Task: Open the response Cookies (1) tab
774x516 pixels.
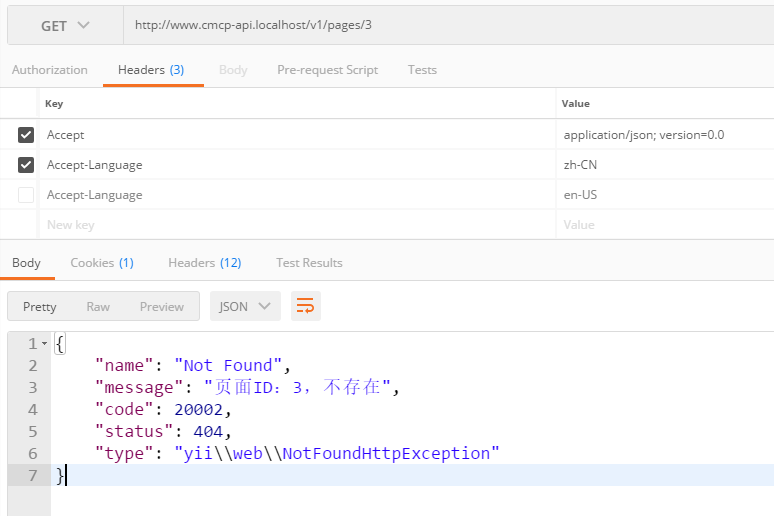Action: (x=101, y=263)
